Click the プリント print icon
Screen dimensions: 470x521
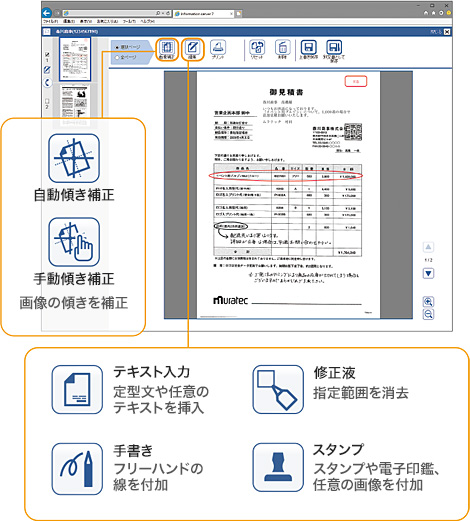[218, 47]
